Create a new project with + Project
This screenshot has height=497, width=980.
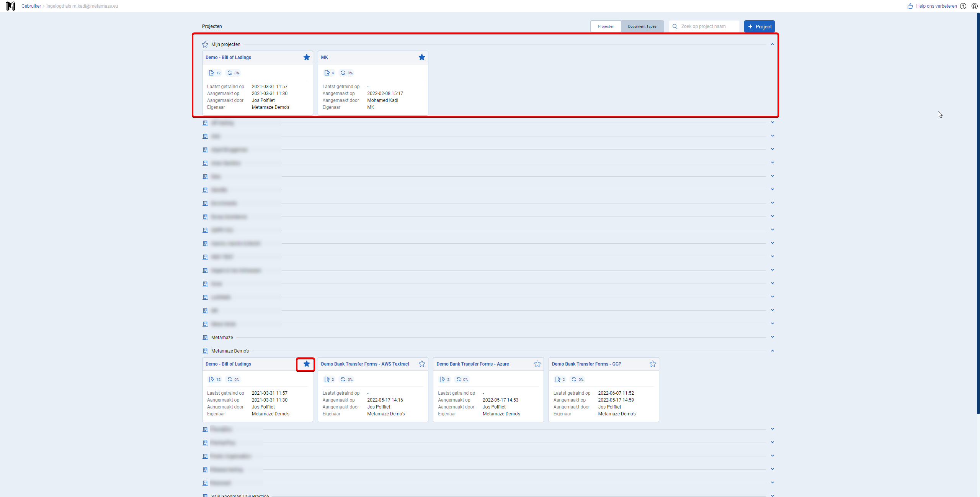[x=759, y=26]
